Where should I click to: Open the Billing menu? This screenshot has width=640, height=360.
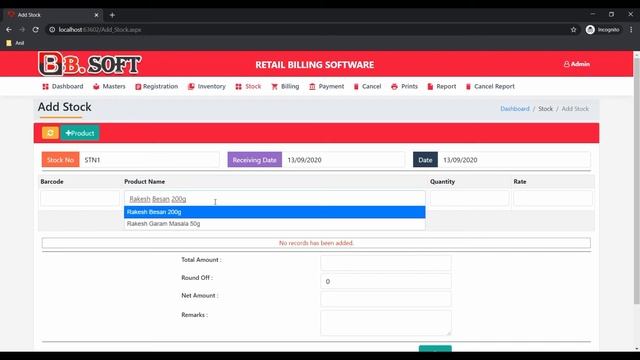click(x=285, y=87)
